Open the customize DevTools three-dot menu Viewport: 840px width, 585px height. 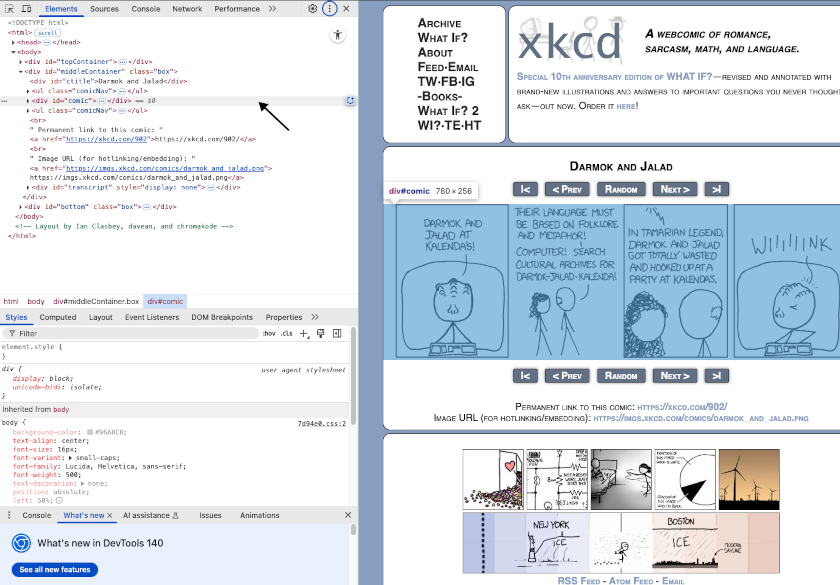[x=330, y=8]
